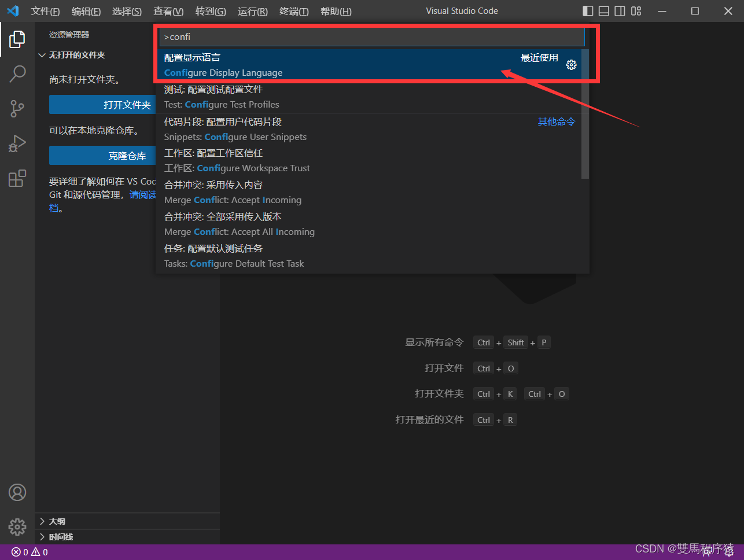Toggle the bottom panel layout icon
The image size is (744, 560).
(x=604, y=11)
